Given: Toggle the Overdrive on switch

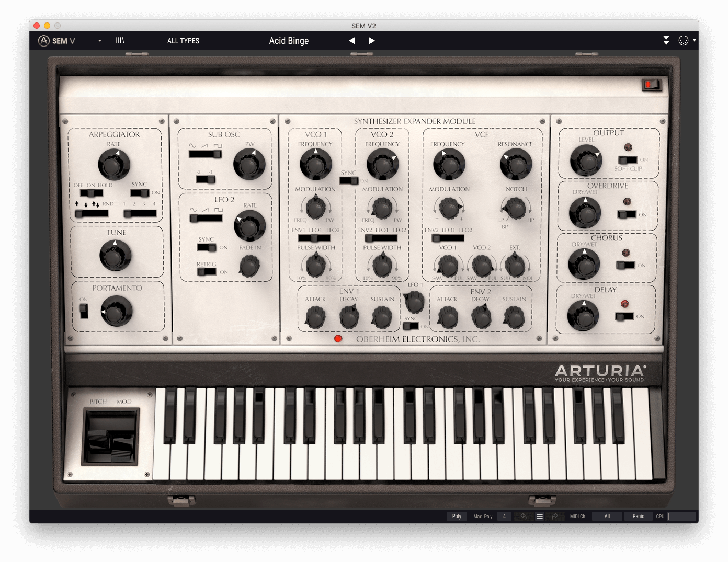Looking at the screenshot, I should (x=627, y=214).
